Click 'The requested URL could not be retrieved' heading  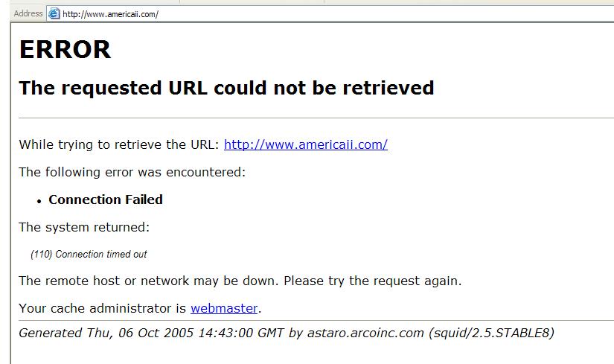226,88
